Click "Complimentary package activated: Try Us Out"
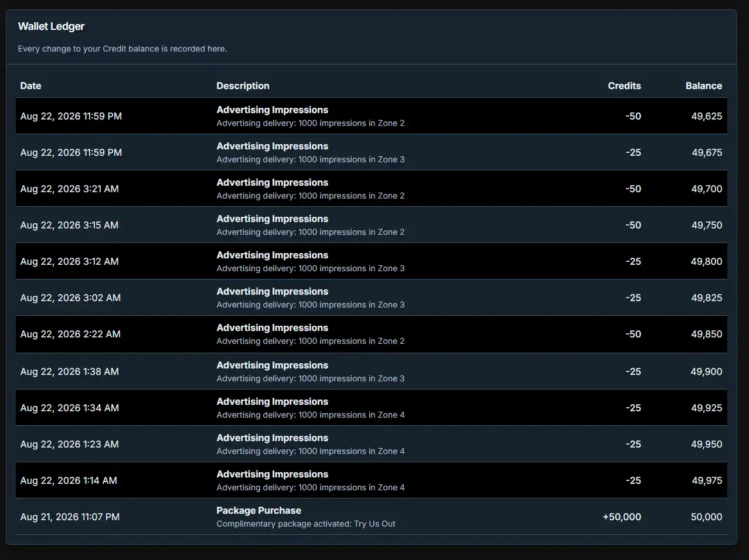The width and height of the screenshot is (749, 560). 306,524
